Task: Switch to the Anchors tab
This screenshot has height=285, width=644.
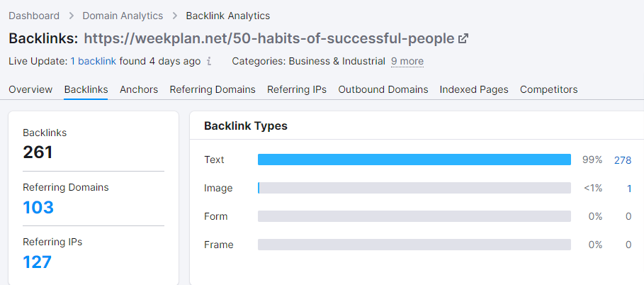Action: pos(139,89)
